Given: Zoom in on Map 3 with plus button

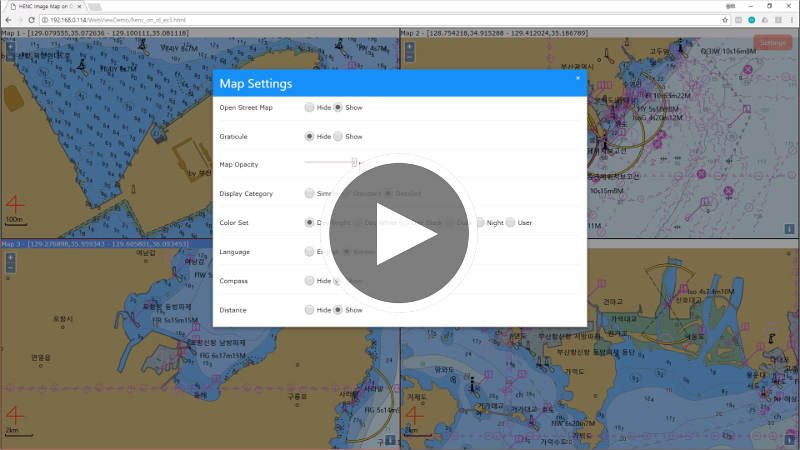Looking at the screenshot, I should 10,257.
